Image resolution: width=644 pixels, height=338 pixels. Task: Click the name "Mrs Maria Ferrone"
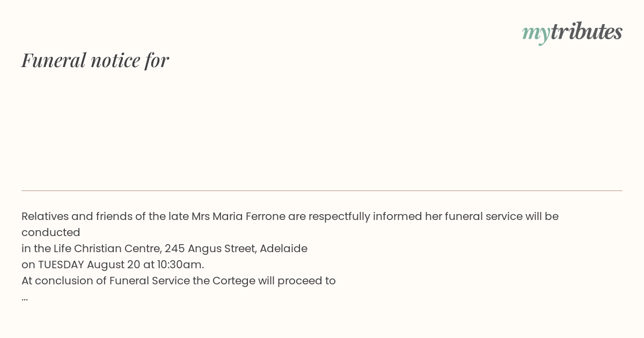tap(238, 216)
